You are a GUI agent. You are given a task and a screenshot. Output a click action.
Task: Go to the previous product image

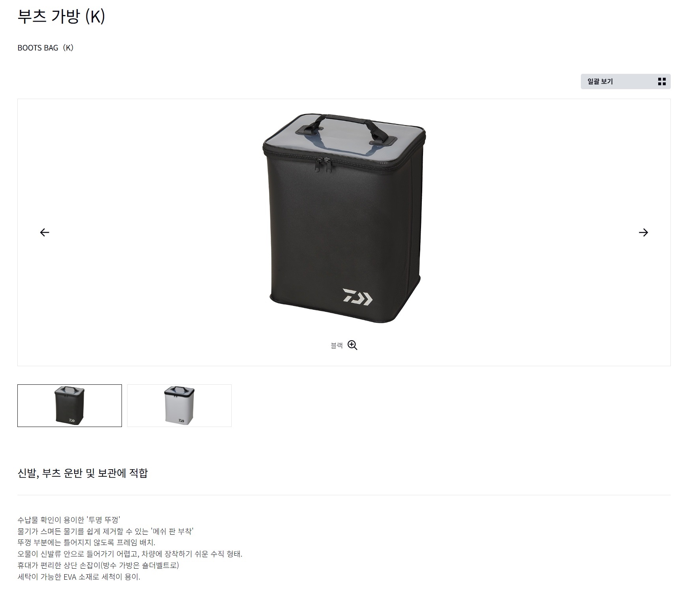tap(45, 232)
